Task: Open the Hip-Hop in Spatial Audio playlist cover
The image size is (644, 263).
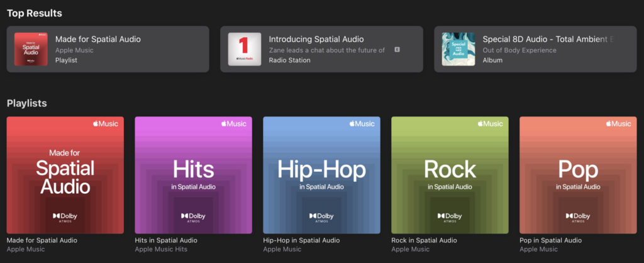Action: pos(321,175)
